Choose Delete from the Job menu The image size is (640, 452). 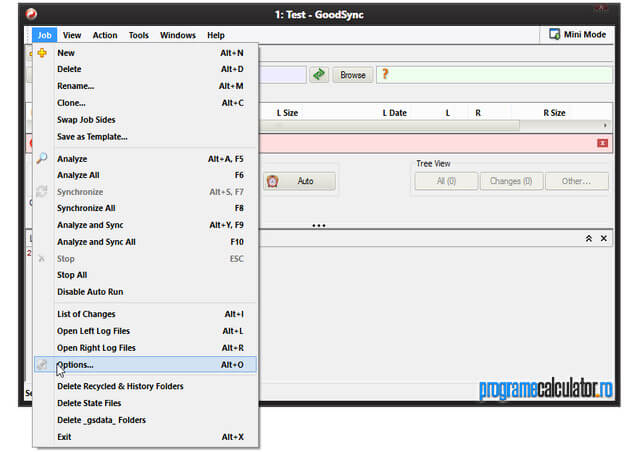(146, 69)
